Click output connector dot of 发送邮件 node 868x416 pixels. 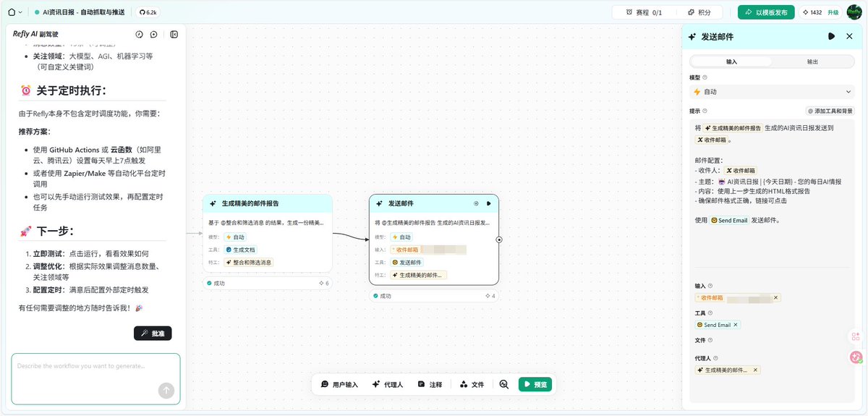pos(499,239)
